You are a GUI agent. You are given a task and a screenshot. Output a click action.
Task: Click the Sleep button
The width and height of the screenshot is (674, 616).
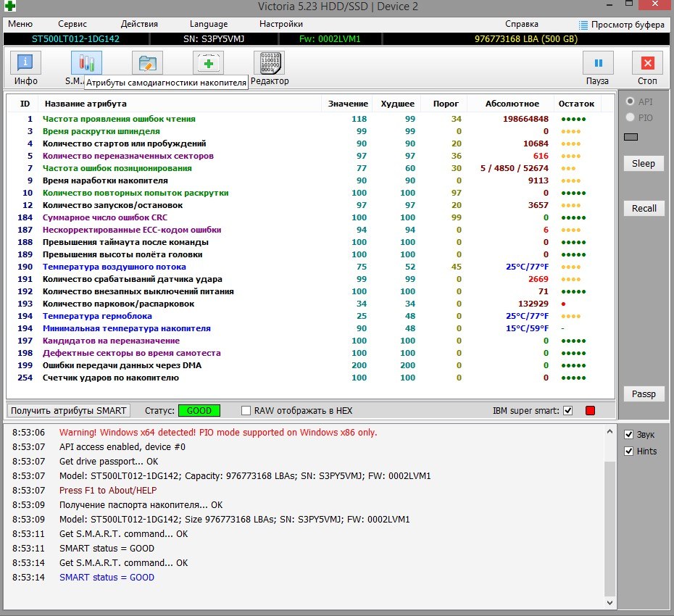click(x=644, y=164)
